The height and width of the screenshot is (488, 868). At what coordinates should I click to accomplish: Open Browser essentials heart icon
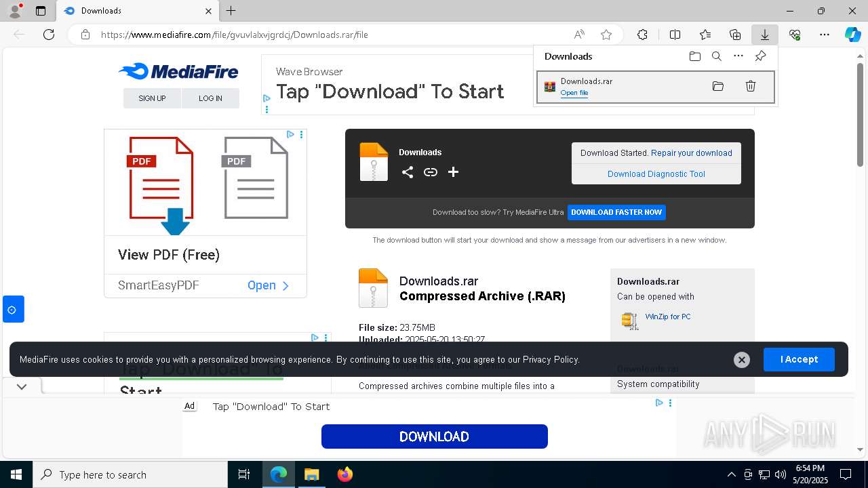coord(795,35)
